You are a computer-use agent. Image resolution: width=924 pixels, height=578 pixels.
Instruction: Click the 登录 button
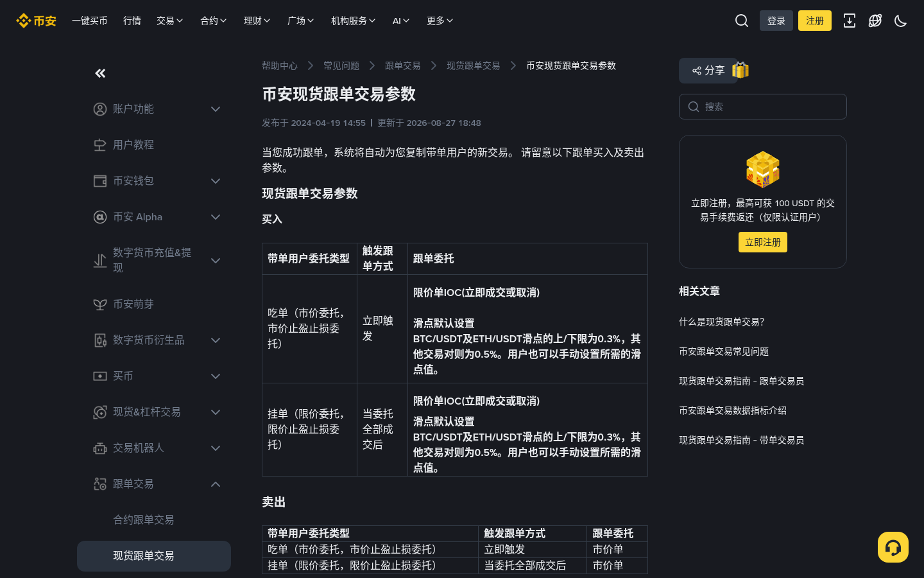point(776,21)
